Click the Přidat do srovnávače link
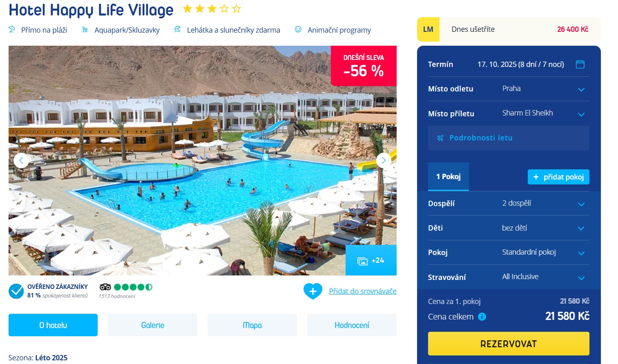 coord(363,291)
